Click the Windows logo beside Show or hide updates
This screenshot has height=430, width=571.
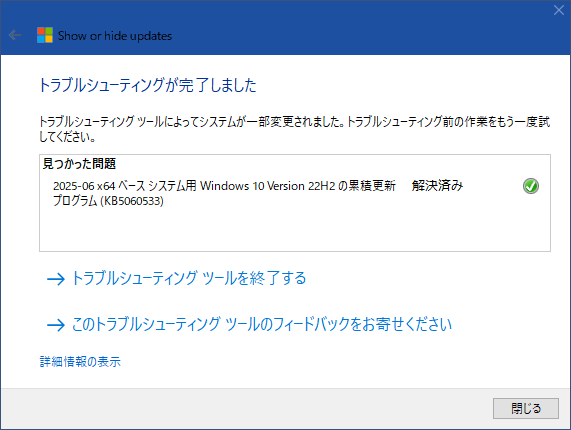click(45, 35)
